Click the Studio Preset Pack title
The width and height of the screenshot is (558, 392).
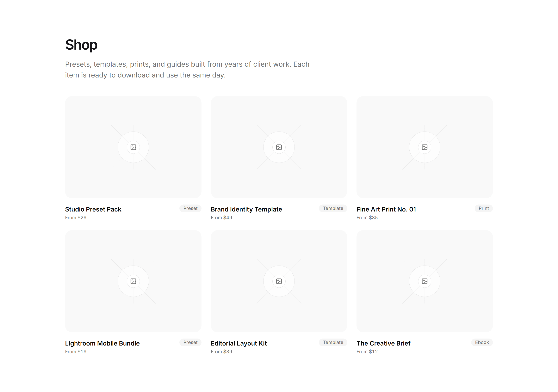click(93, 209)
